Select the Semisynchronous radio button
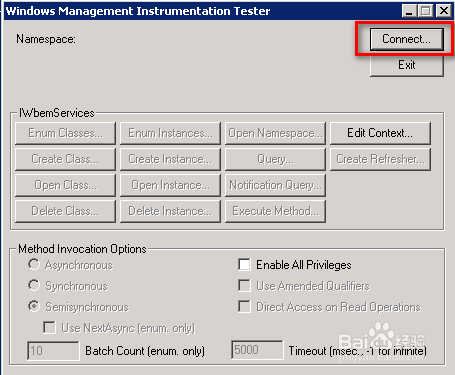This screenshot has width=455, height=375. 34,306
